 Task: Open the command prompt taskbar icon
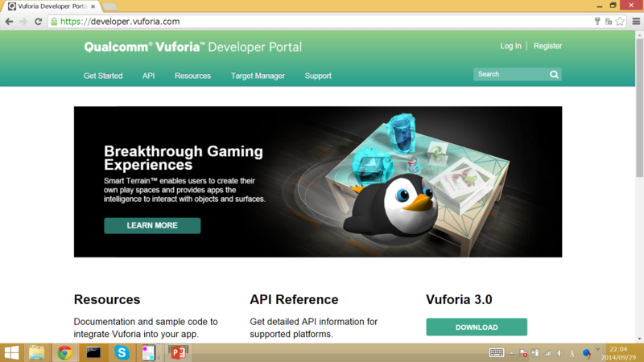coord(93,352)
